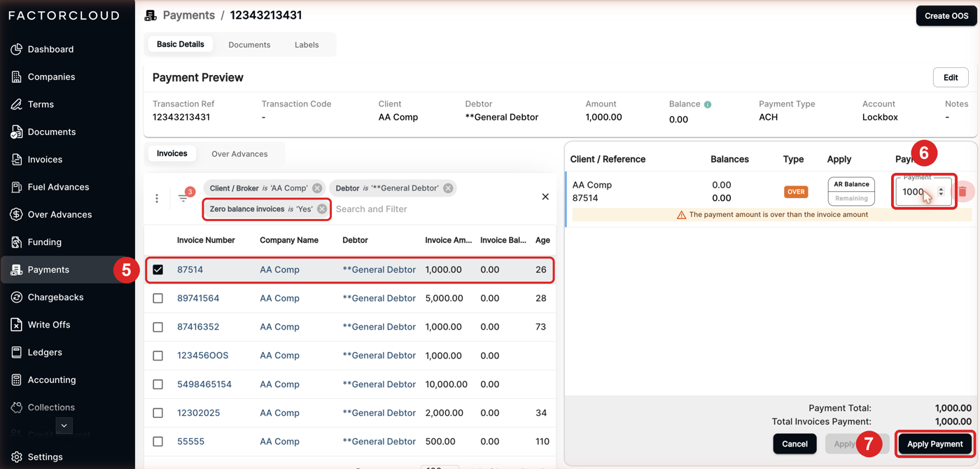Expand the sidebar scroll-down chevron
This screenshot has height=469, width=980.
click(64, 426)
